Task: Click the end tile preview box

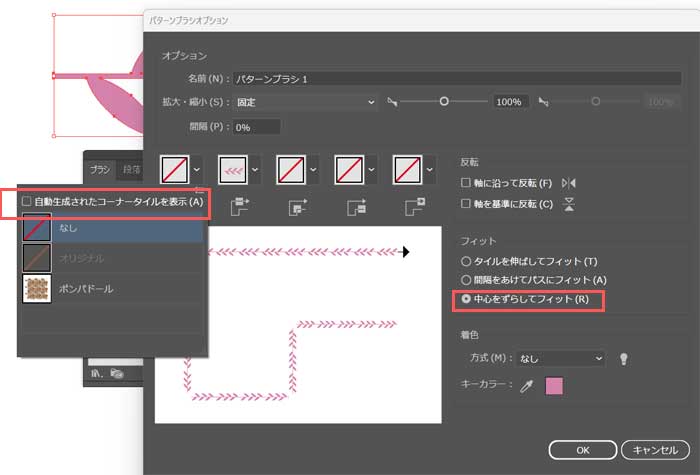Action: point(408,170)
